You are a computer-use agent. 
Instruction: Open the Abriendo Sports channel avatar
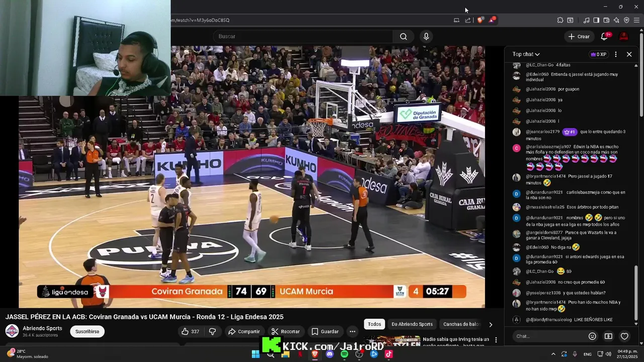pos(12,331)
